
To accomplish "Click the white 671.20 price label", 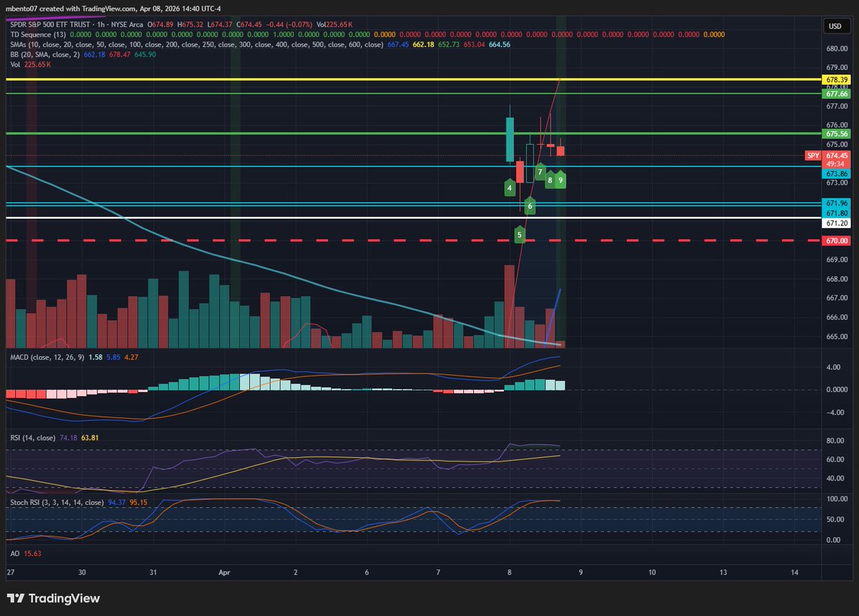I will [837, 223].
